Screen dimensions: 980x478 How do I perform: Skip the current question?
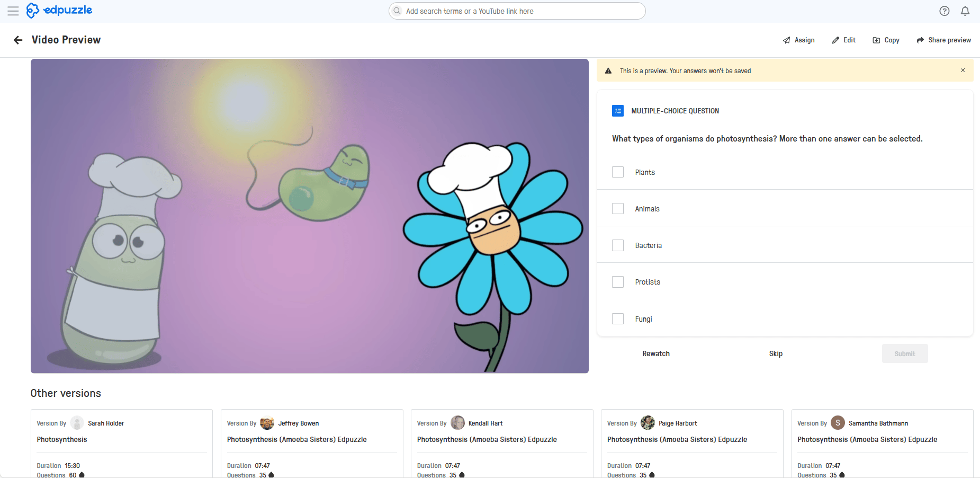[775, 353]
